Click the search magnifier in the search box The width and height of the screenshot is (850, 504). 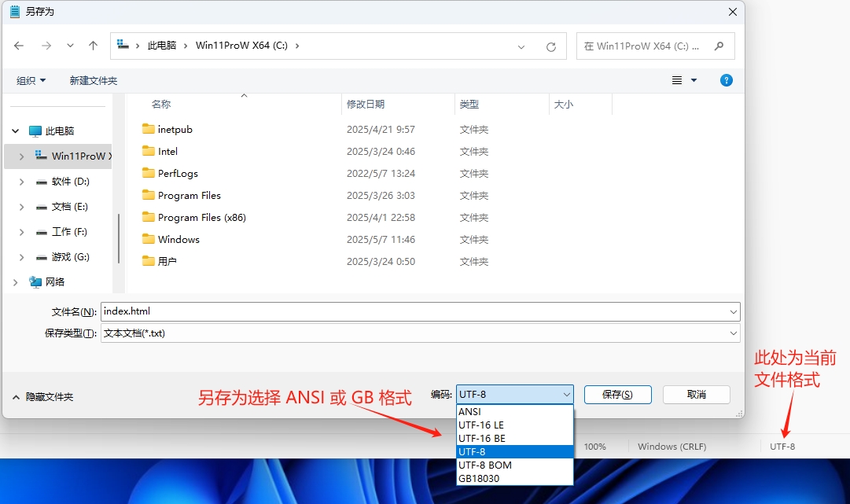pyautogui.click(x=718, y=46)
